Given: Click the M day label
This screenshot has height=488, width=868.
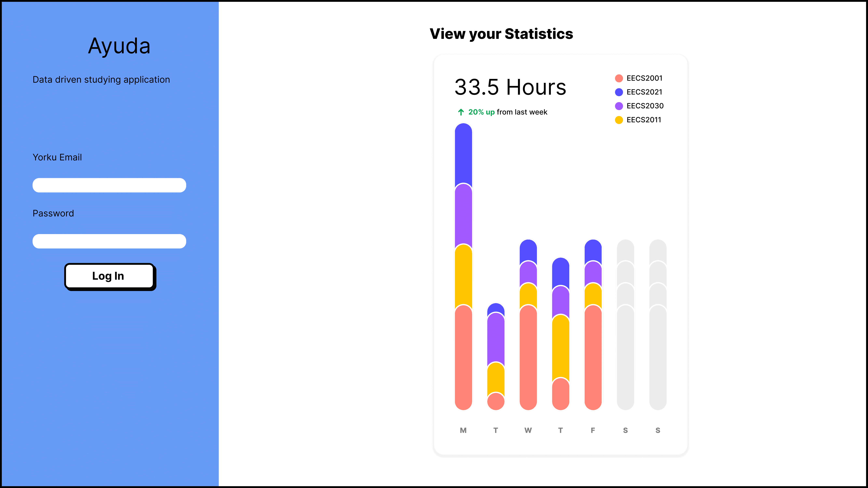Looking at the screenshot, I should (463, 430).
